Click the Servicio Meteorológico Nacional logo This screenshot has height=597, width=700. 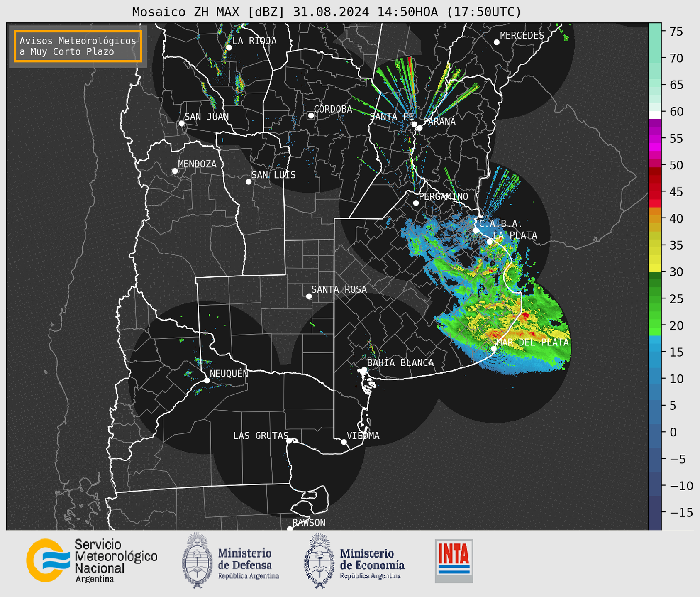pyautogui.click(x=92, y=561)
